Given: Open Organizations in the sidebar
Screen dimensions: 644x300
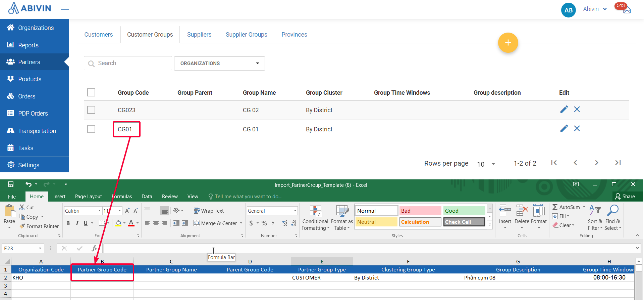Looking at the screenshot, I should pyautogui.click(x=35, y=28).
